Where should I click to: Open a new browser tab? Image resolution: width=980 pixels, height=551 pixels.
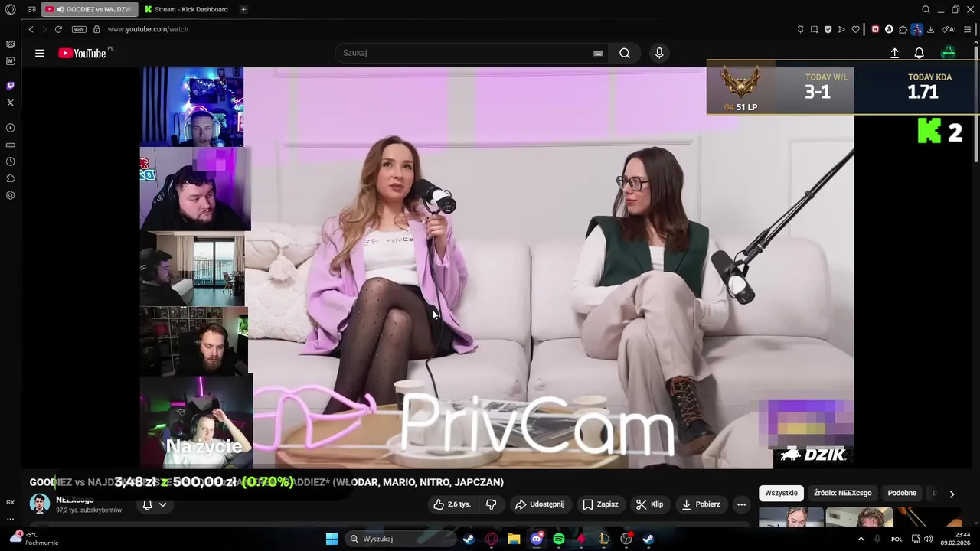pyautogui.click(x=243, y=9)
